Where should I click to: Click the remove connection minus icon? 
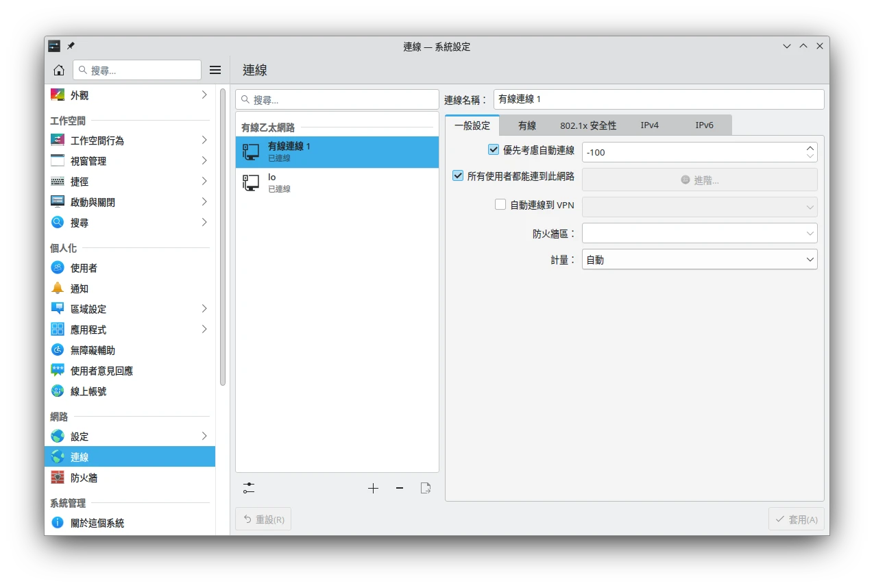point(400,489)
